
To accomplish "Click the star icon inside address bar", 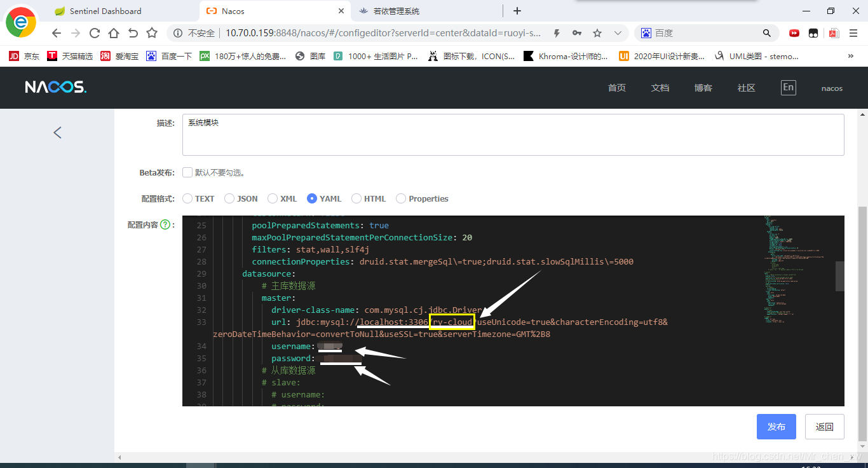I will 597,33.
